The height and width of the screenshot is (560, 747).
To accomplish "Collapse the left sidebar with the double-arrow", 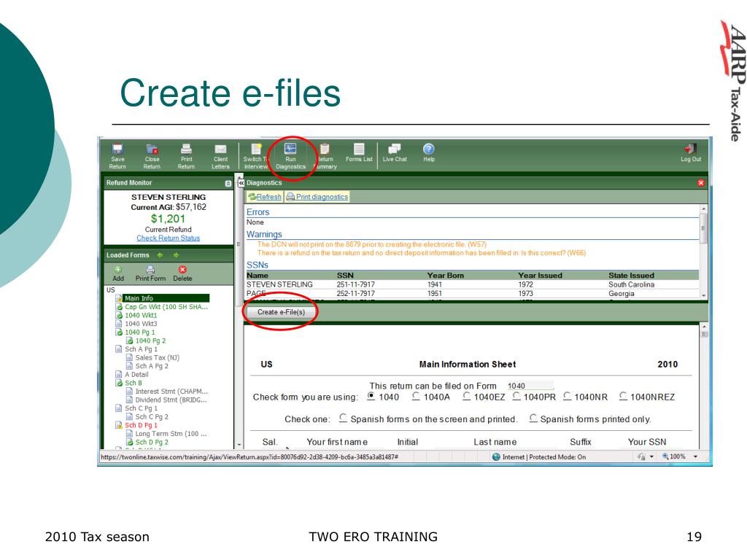I will coord(241,183).
